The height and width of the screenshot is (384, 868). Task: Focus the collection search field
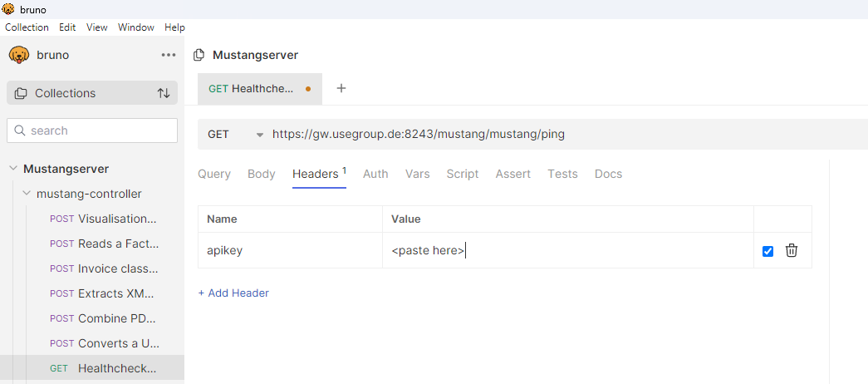[x=92, y=130]
